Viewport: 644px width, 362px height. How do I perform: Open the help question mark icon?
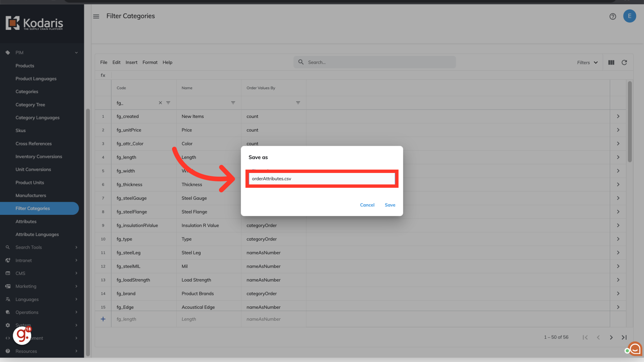612,16
